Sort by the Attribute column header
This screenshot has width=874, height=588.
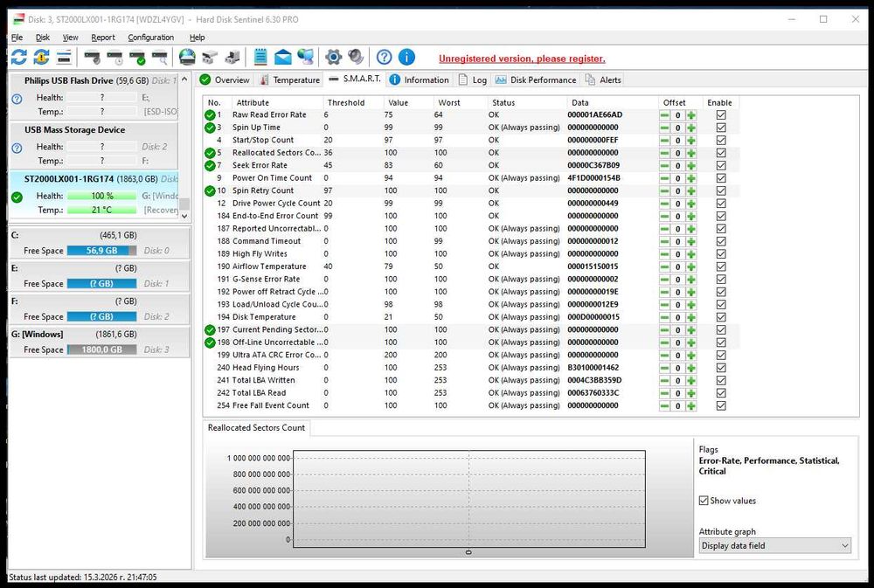coord(278,102)
